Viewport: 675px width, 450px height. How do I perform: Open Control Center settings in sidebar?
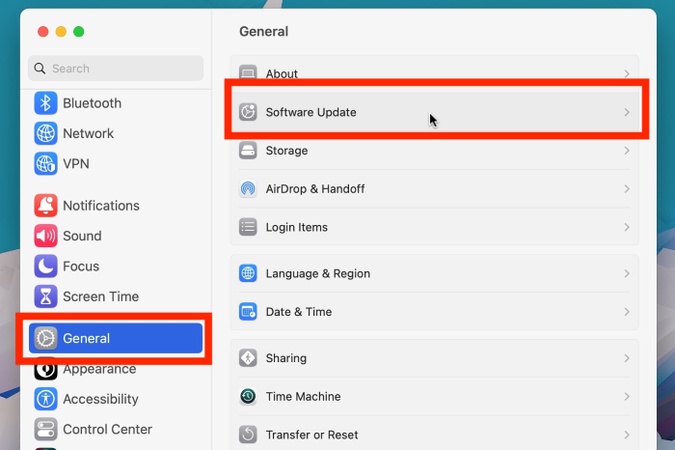(x=107, y=429)
